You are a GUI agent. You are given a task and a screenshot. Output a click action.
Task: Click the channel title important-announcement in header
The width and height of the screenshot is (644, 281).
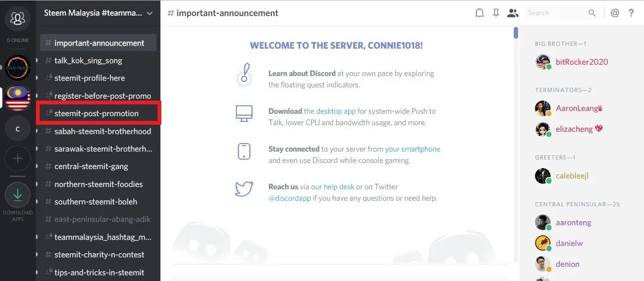pos(226,13)
